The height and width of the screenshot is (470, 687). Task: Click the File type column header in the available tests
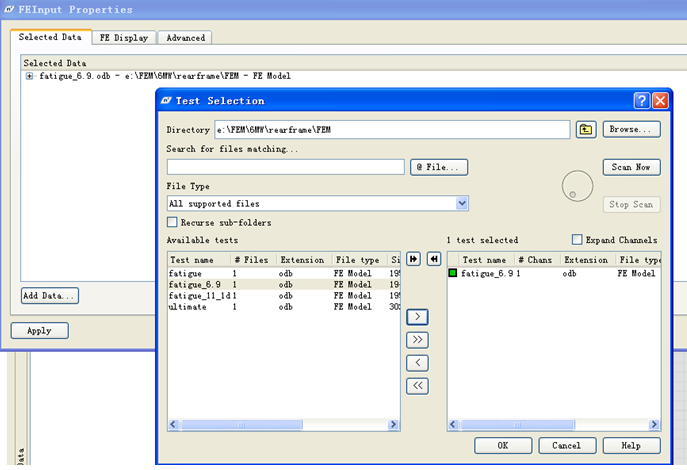pos(360,260)
